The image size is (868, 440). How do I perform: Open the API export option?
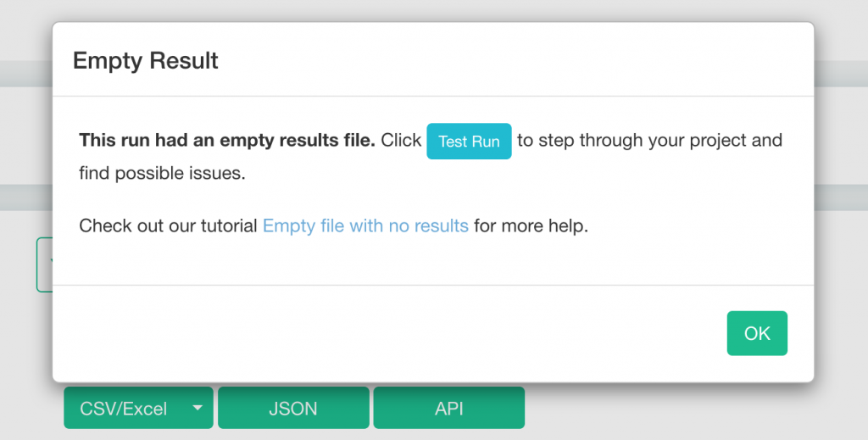(x=448, y=409)
